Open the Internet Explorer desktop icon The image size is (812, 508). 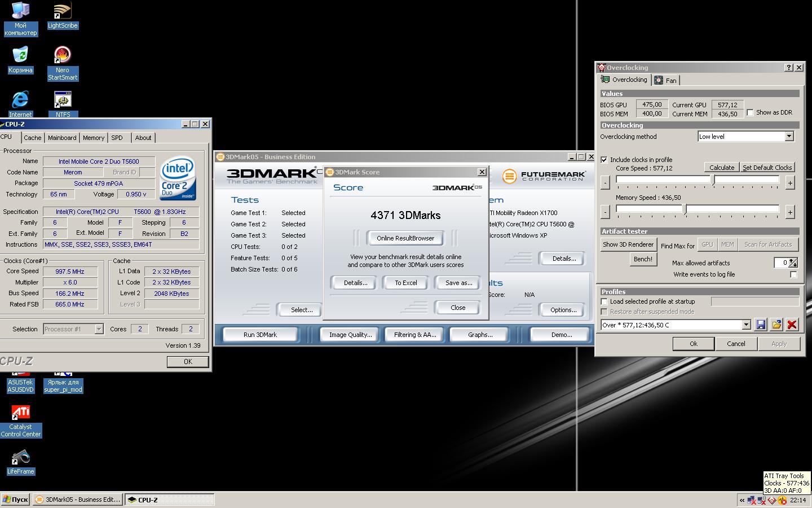pos(20,104)
